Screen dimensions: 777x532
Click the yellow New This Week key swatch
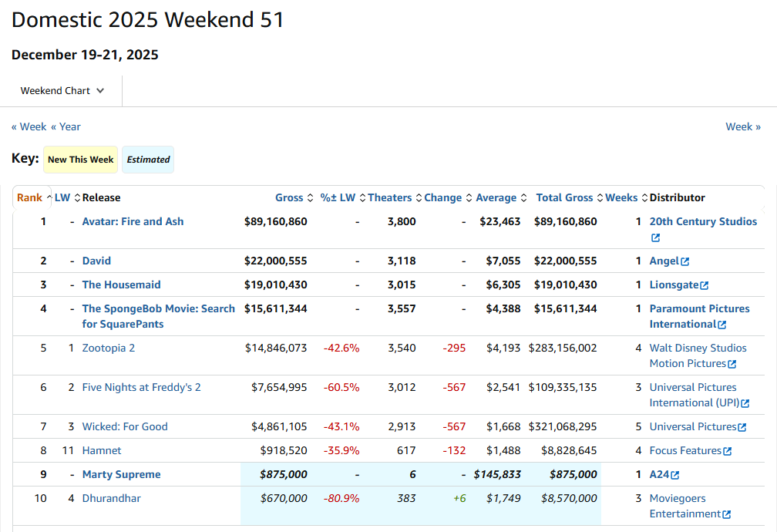(x=80, y=160)
